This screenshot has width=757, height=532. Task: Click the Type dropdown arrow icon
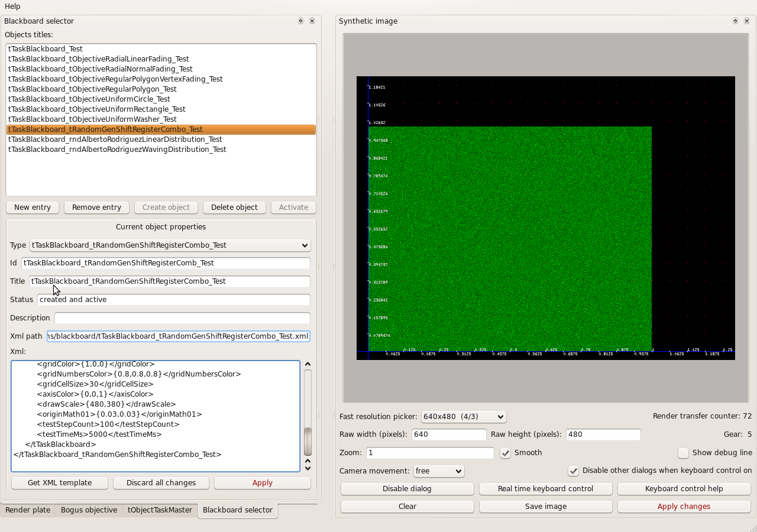(x=304, y=245)
